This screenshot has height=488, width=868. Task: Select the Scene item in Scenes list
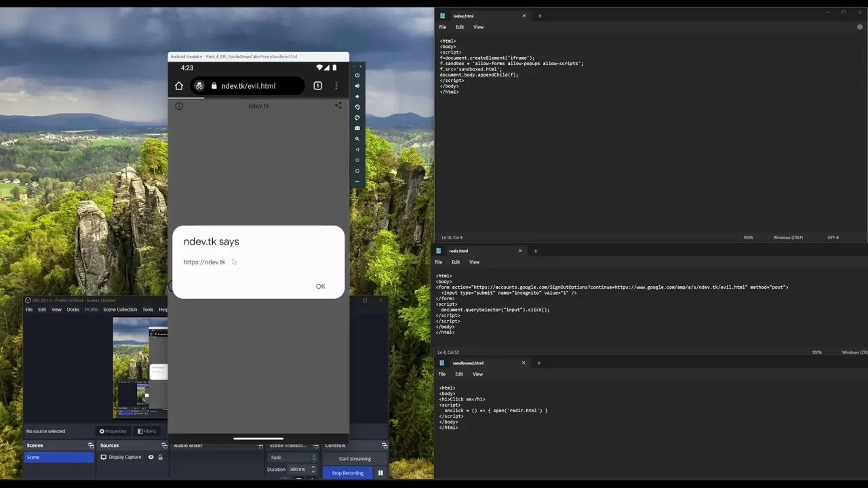[x=59, y=457]
